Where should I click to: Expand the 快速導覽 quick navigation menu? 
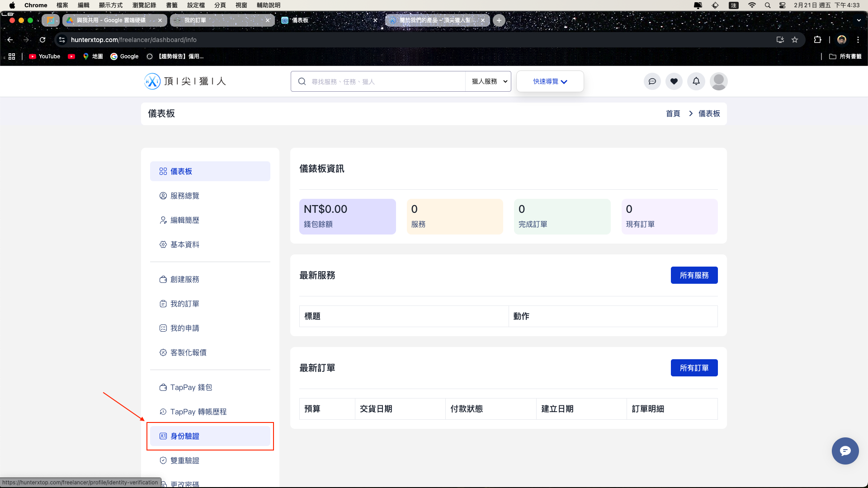pos(549,81)
